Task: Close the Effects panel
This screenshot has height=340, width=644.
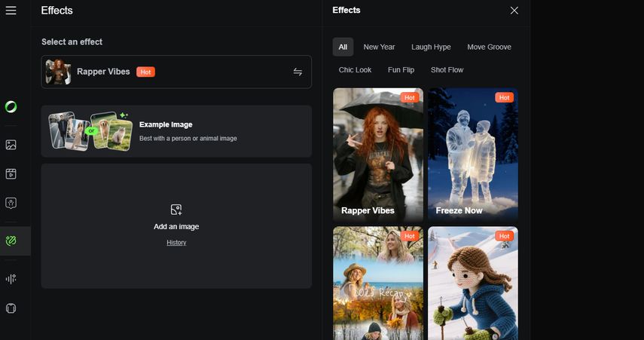Action: click(514, 11)
